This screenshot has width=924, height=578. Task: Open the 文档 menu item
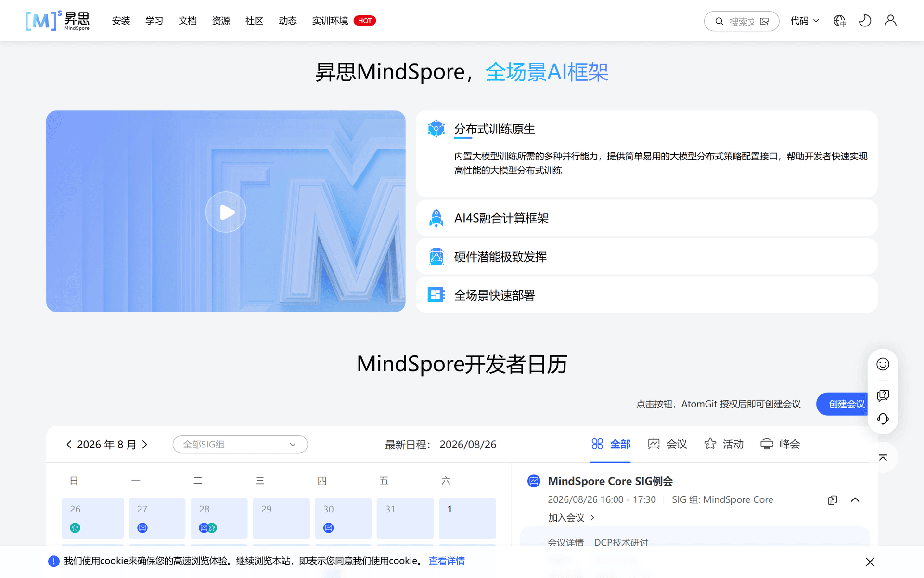pos(188,21)
